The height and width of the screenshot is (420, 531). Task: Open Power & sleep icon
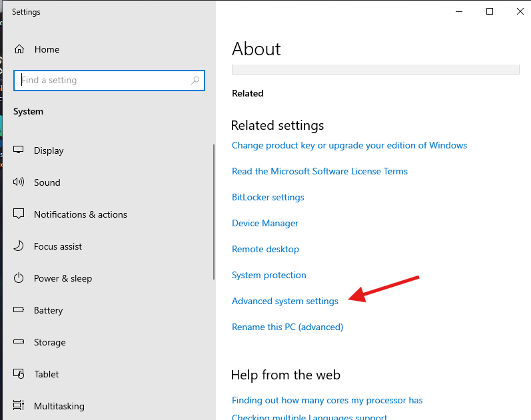[x=19, y=278]
